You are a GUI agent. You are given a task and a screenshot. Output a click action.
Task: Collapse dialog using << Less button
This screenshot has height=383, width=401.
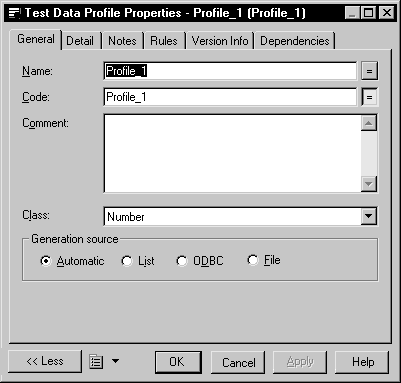45,361
